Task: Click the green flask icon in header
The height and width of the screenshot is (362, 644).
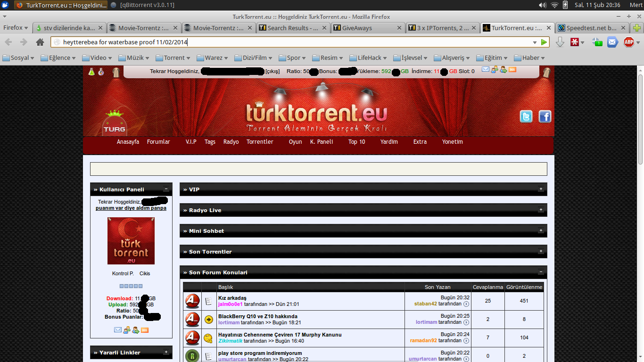Action: [x=92, y=72]
